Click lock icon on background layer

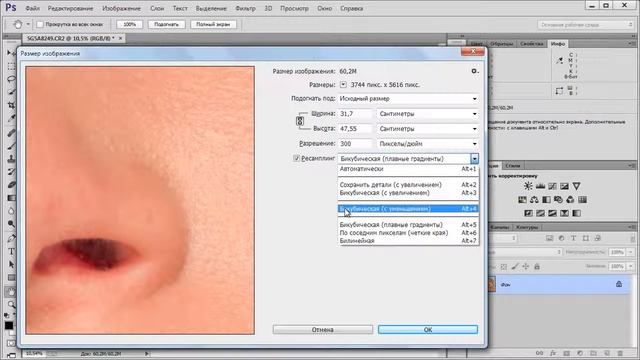[619, 284]
